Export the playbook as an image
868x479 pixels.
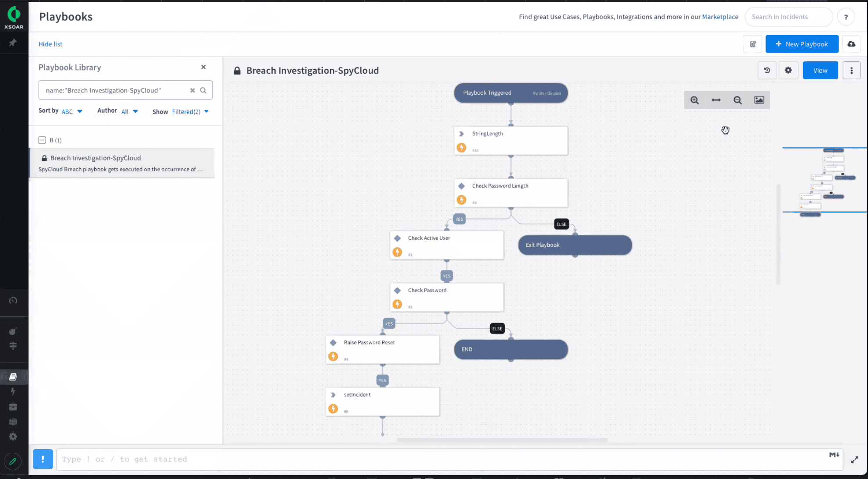tap(759, 100)
